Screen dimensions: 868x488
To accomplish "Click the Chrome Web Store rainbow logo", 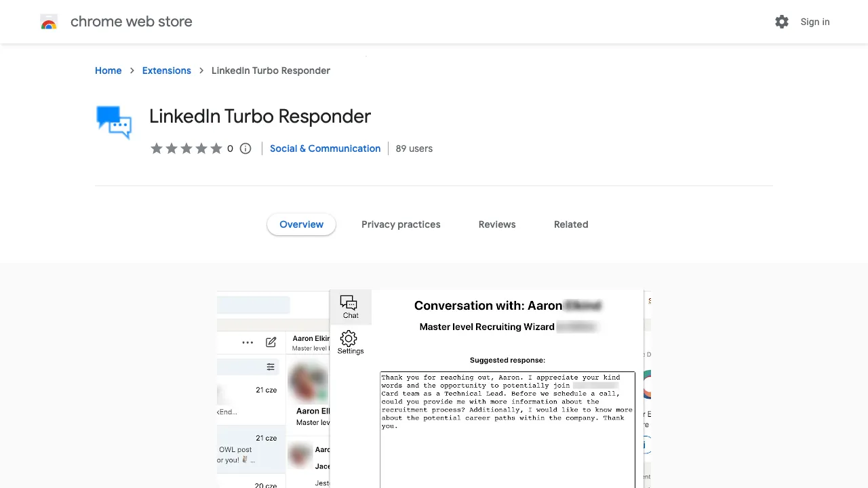I will (x=49, y=22).
